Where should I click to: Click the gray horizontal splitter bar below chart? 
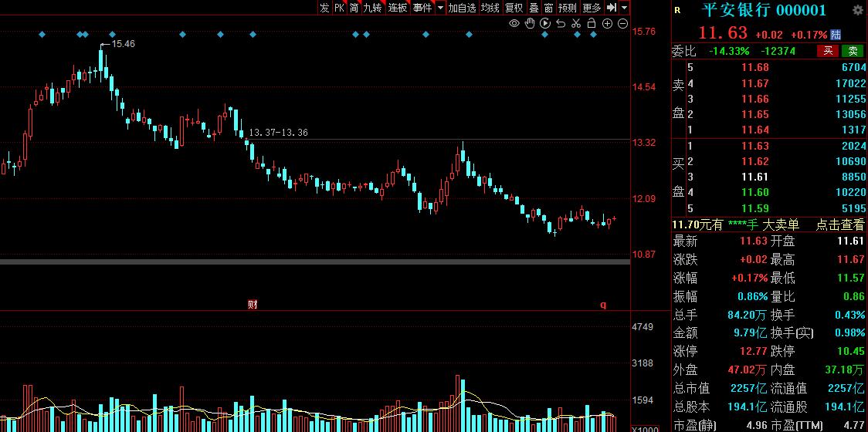click(x=315, y=262)
